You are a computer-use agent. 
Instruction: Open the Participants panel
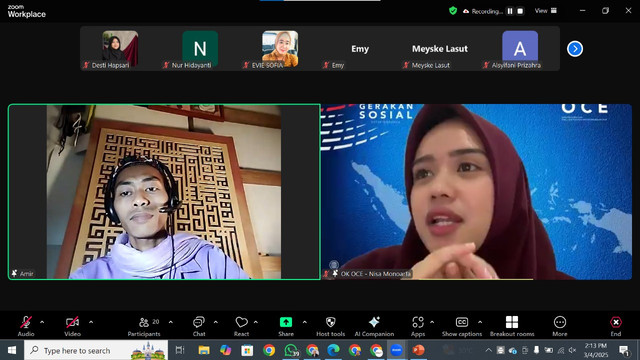coord(144,326)
